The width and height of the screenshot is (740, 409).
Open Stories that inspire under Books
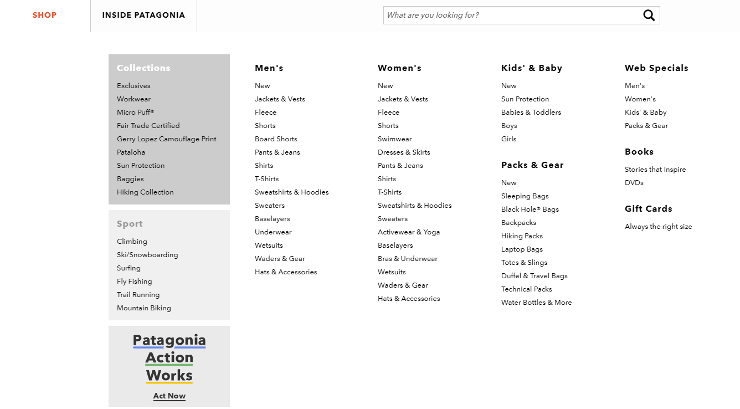point(655,169)
